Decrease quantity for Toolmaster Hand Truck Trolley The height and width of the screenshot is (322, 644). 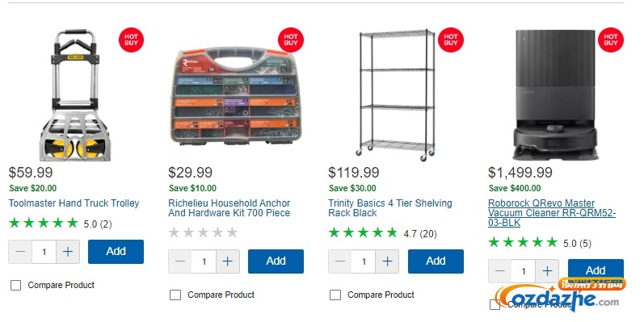(x=20, y=252)
